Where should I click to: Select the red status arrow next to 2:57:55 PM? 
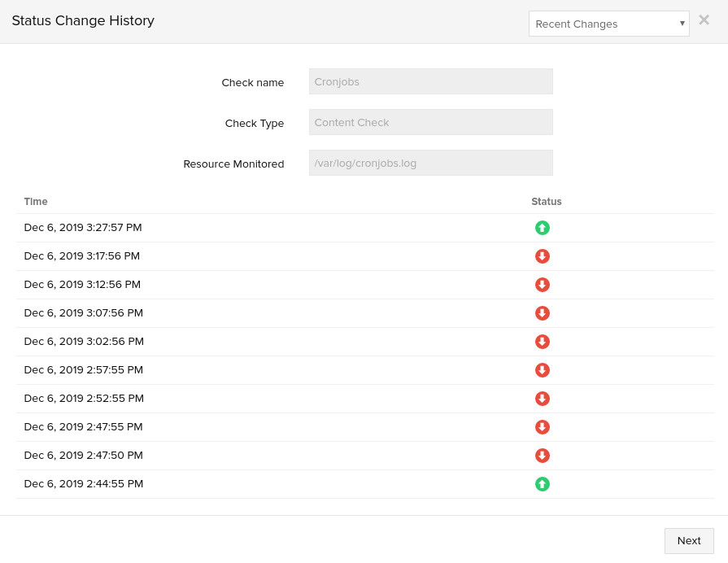542,370
